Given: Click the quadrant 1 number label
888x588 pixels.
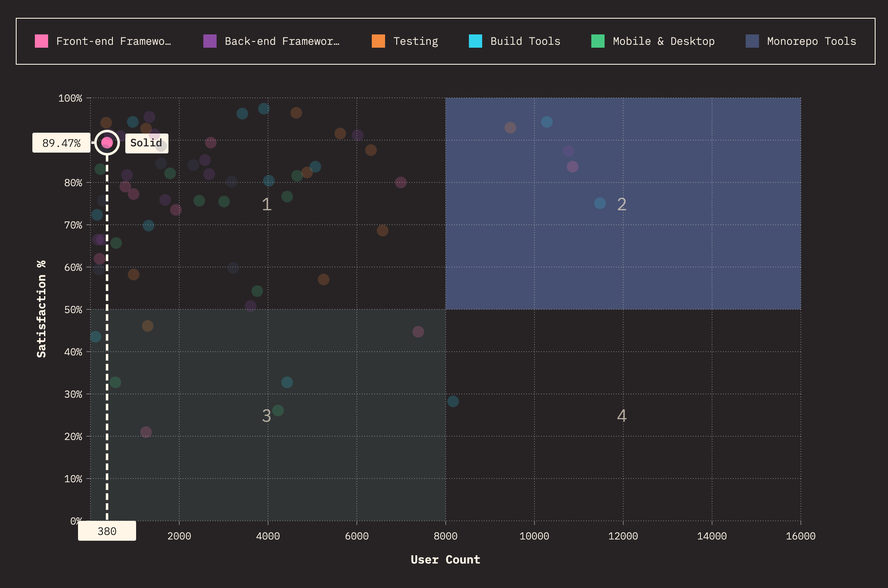Looking at the screenshot, I should 266,204.
